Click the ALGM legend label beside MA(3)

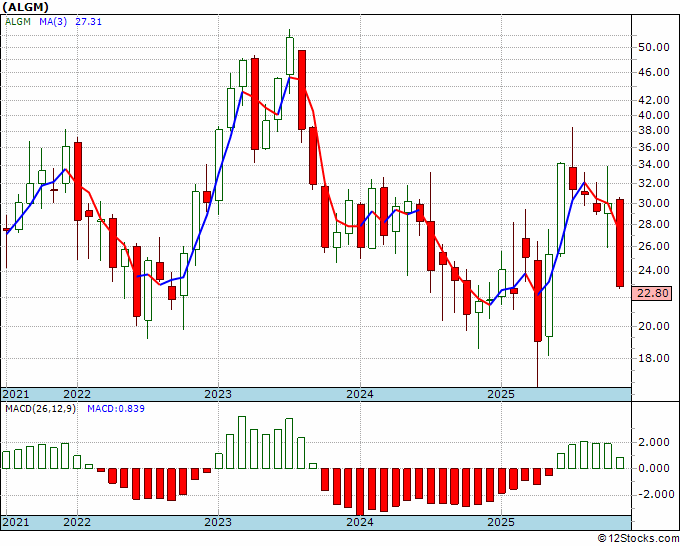17,20
